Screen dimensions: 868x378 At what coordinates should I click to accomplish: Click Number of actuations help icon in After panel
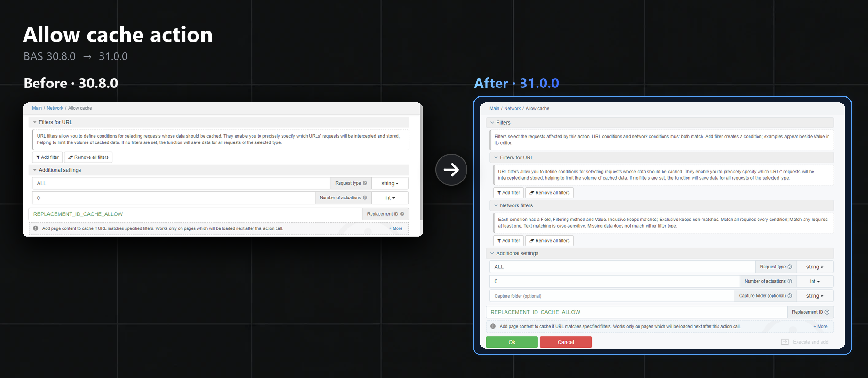(789, 282)
